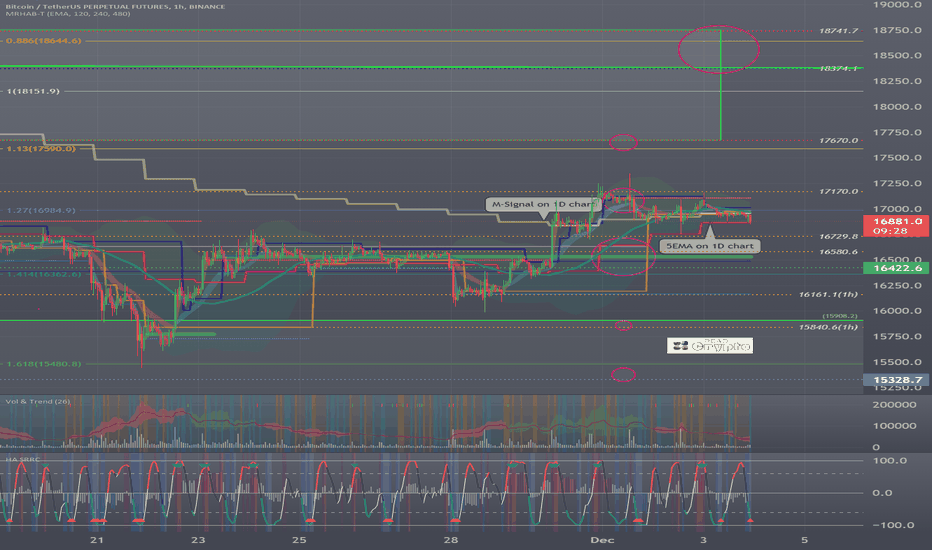
Task: Click the 16000.0 price axis label
Action: click(897, 311)
